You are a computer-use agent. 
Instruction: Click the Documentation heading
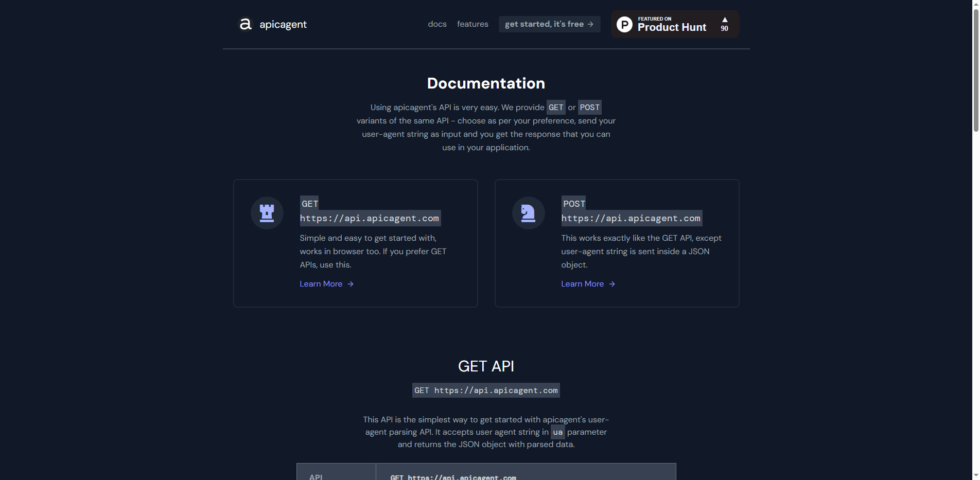[486, 83]
